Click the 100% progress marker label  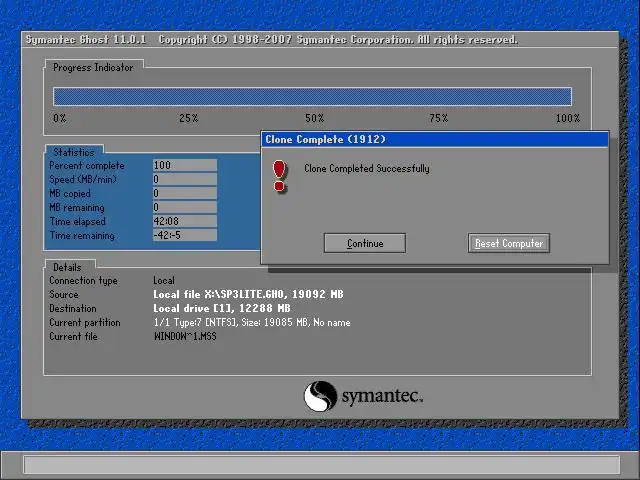(x=568, y=118)
